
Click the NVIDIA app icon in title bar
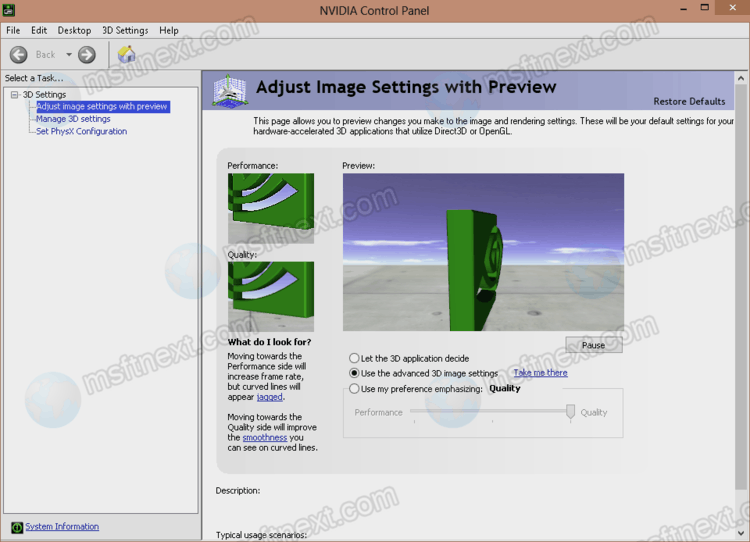pyautogui.click(x=9, y=10)
